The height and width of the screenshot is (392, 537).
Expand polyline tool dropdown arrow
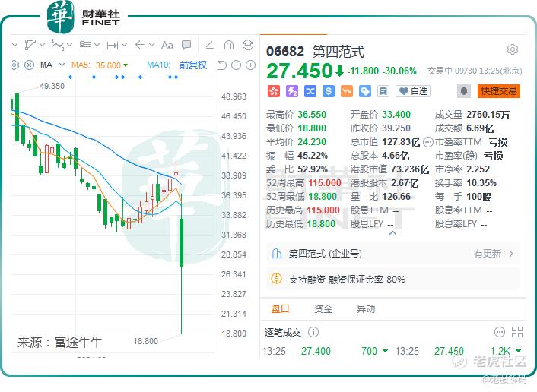[42, 45]
